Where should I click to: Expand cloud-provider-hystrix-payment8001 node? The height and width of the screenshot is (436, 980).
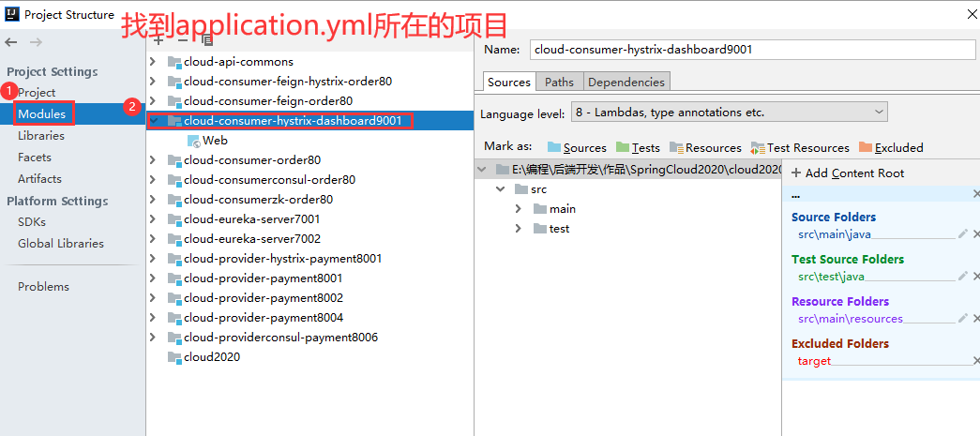(x=153, y=259)
